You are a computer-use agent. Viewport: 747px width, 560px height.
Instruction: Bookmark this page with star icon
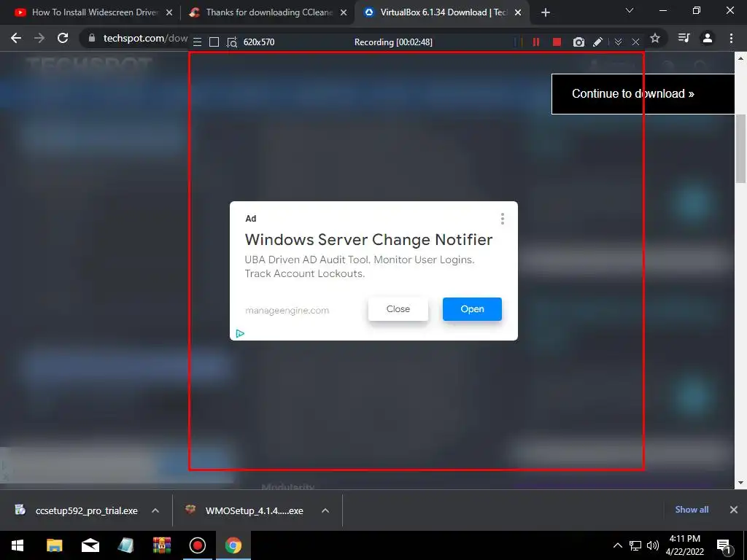coord(655,38)
